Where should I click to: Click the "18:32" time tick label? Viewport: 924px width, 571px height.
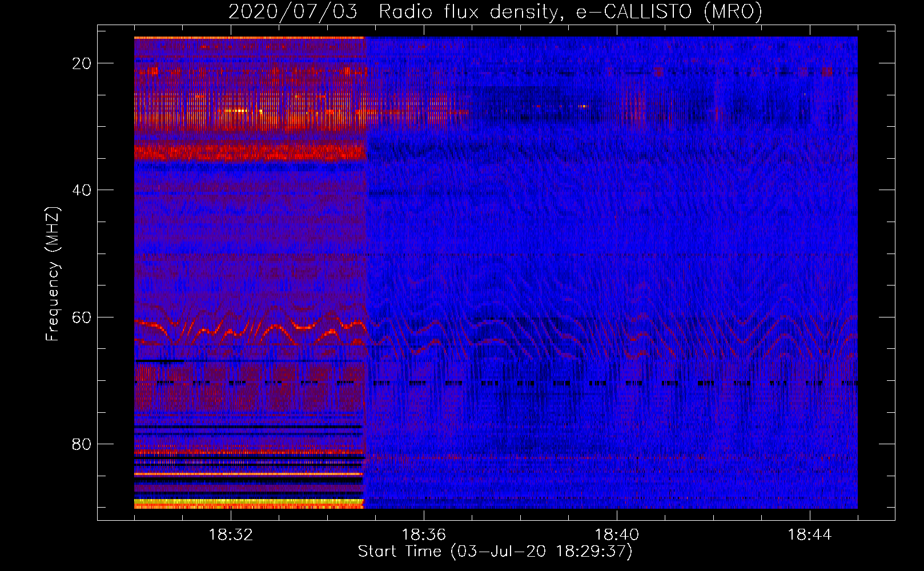[231, 535]
